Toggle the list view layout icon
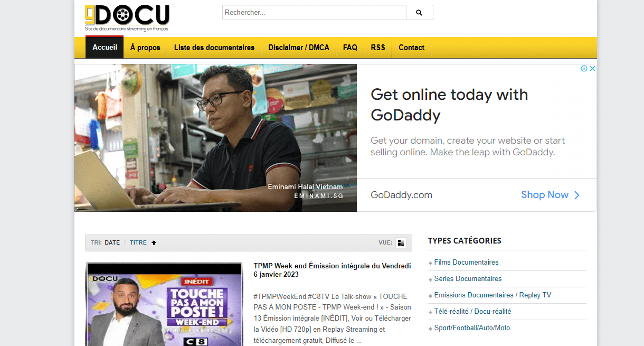The height and width of the screenshot is (346, 644). click(x=401, y=243)
